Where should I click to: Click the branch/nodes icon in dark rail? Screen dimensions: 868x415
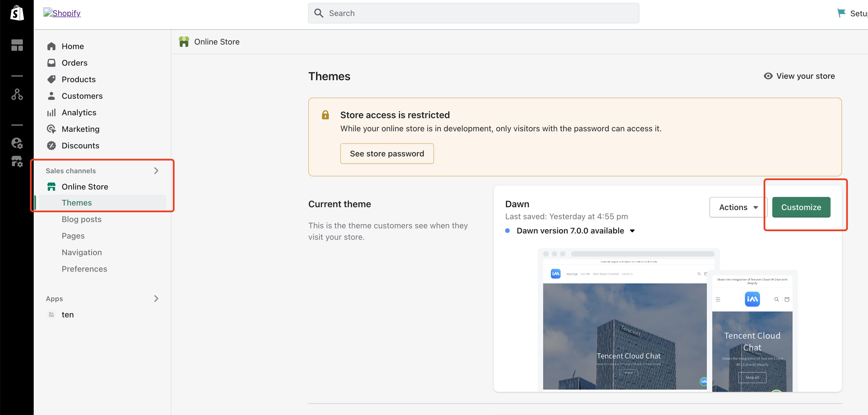(17, 94)
